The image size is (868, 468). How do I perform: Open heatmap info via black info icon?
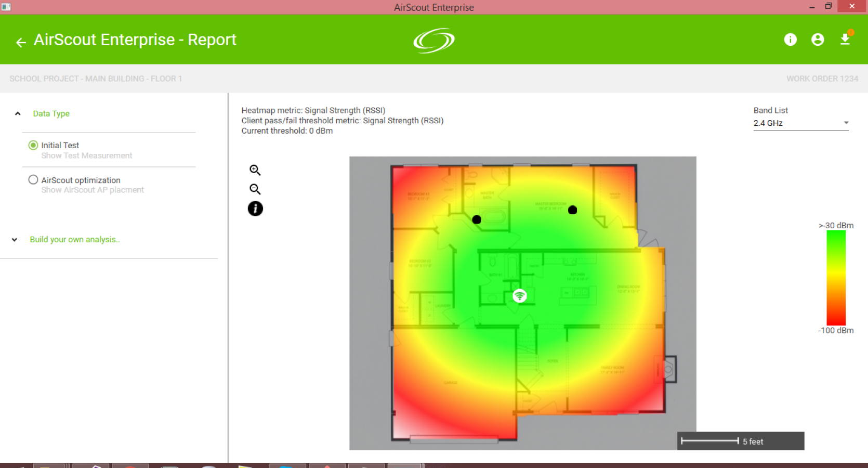[x=255, y=209]
